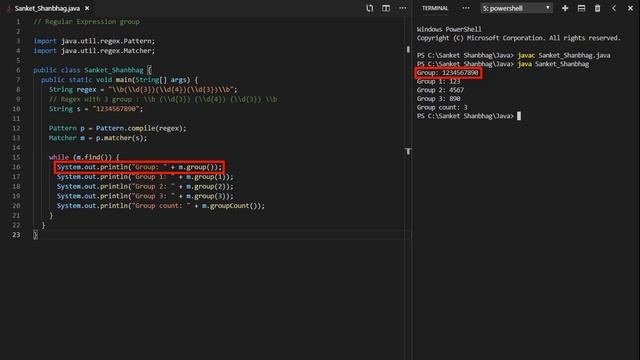640x360 pixels.
Task: Click terminal output 'Group 3: 890'
Action: pyautogui.click(x=438, y=99)
